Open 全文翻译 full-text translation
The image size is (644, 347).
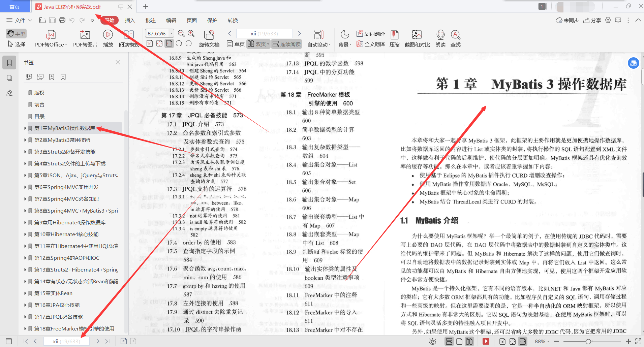coord(371,44)
